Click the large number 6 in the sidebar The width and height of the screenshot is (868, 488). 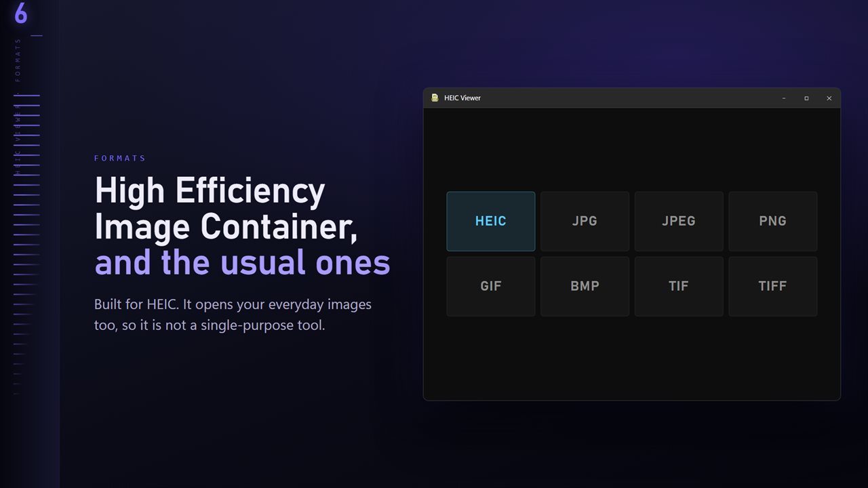pos(21,14)
